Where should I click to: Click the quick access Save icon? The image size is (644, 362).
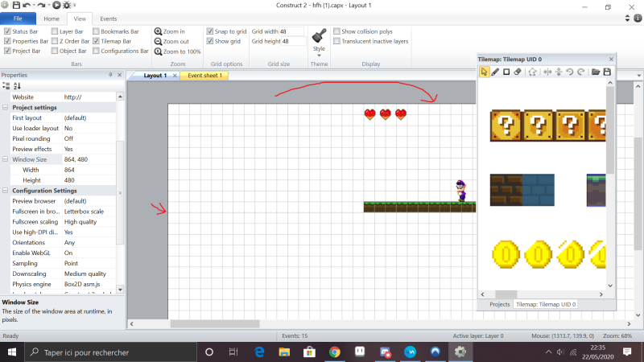pos(16,6)
